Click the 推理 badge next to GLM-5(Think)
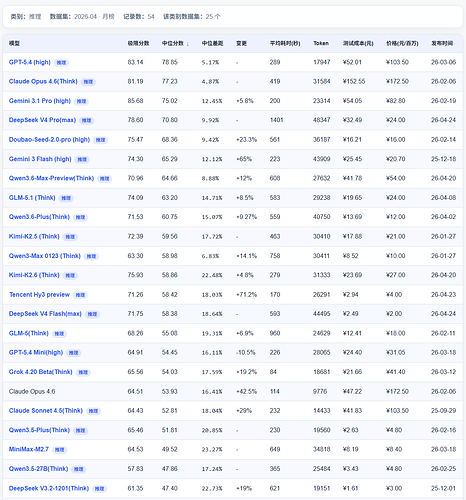This screenshot has width=466, height=500. click(x=59, y=334)
